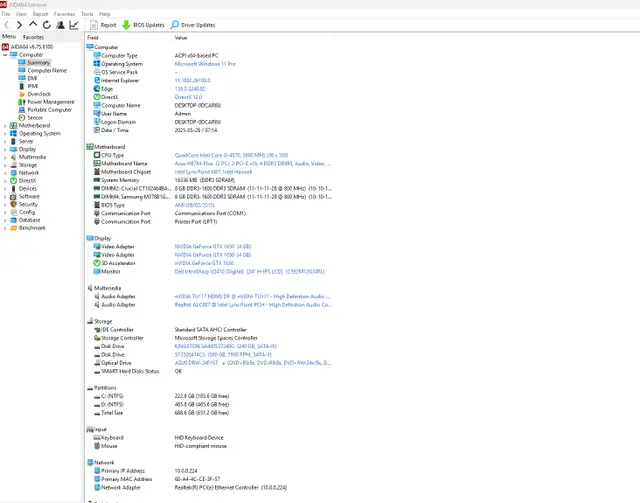The width and height of the screenshot is (640, 503).
Task: Open the Help menu
Action: click(104, 14)
